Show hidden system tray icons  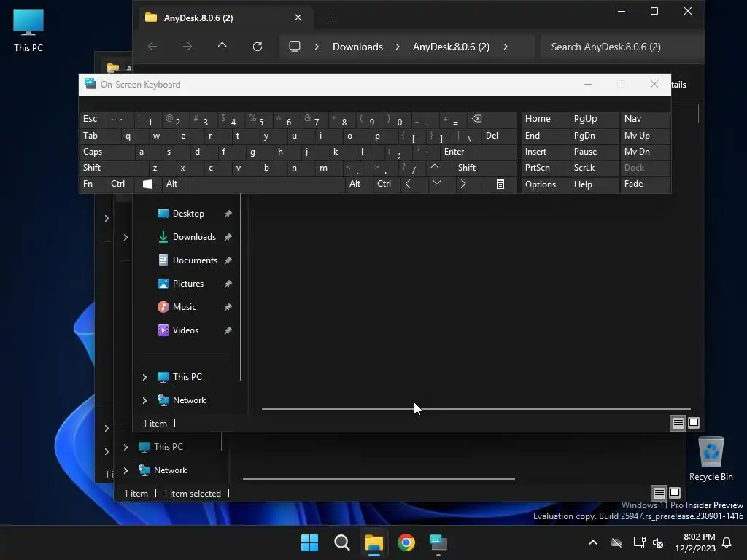click(x=593, y=542)
